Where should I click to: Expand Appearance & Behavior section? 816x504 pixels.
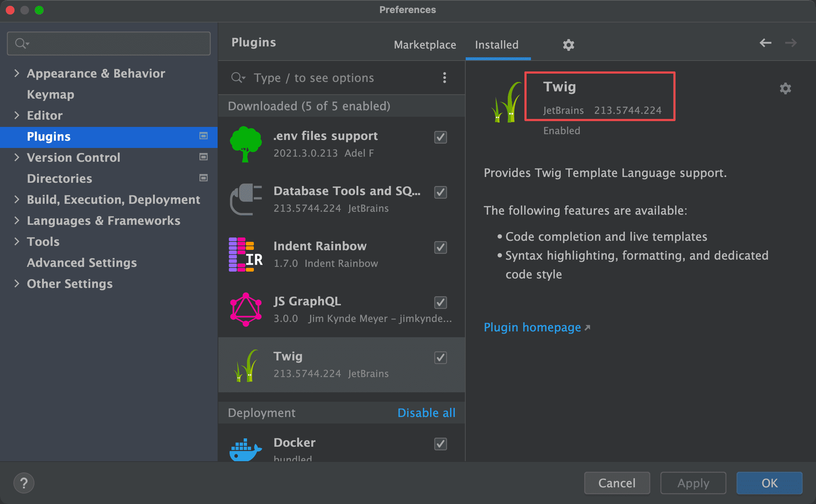[x=17, y=73]
